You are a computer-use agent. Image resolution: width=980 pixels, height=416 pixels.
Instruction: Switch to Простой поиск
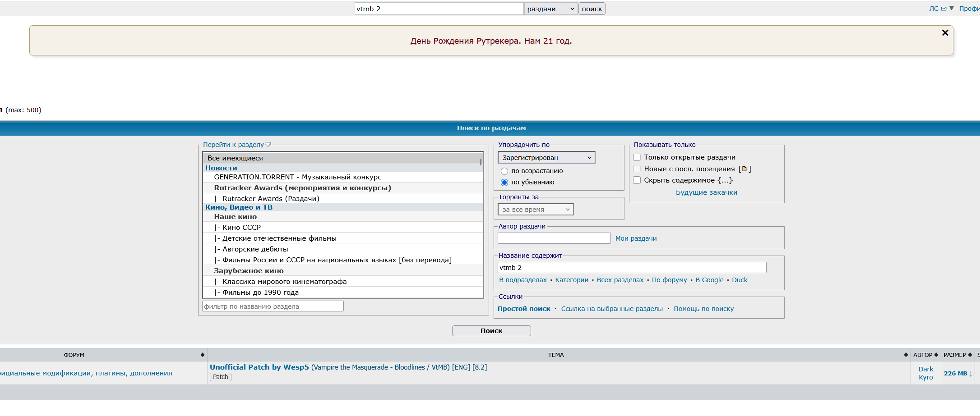coord(524,309)
